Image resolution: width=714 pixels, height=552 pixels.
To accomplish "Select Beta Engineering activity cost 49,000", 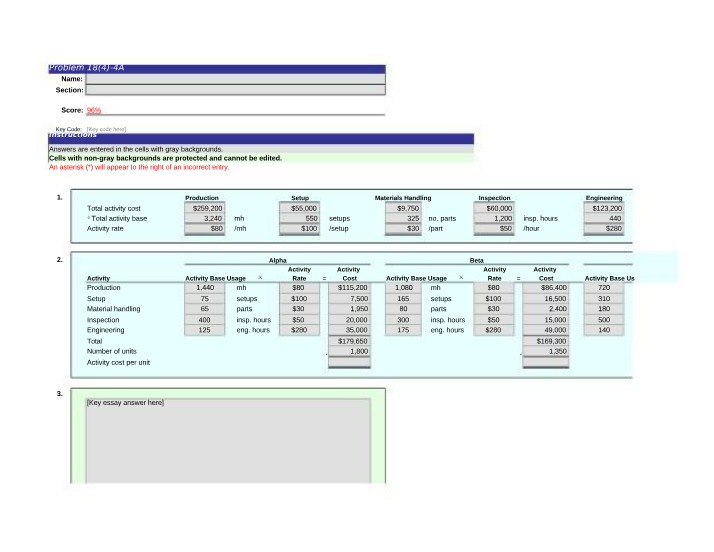I will click(546, 330).
